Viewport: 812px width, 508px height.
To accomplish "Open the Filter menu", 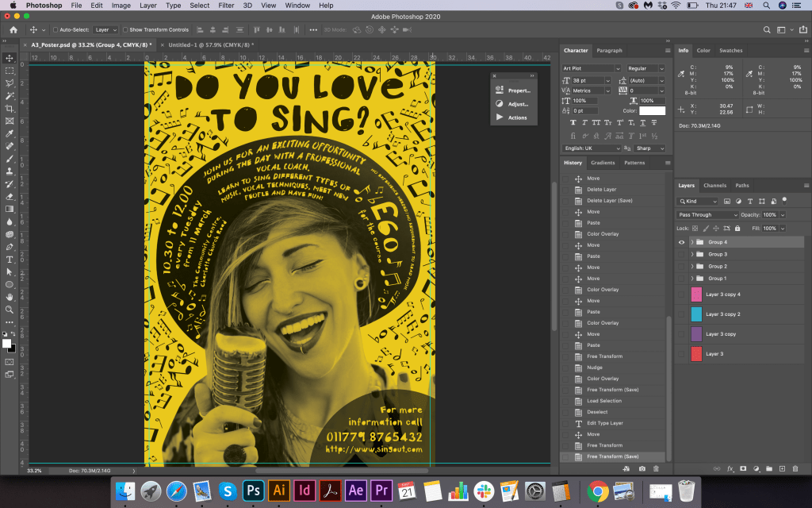I will pos(226,6).
